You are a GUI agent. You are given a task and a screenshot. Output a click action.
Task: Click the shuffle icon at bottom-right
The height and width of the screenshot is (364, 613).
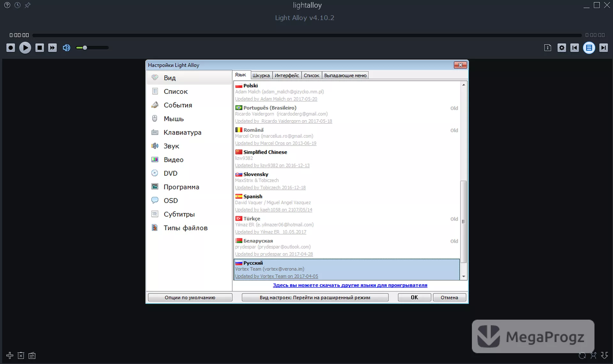pyautogui.click(x=593, y=355)
